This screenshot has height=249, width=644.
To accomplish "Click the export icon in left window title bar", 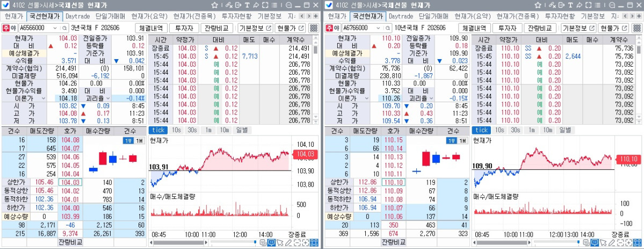I will coord(238,5).
